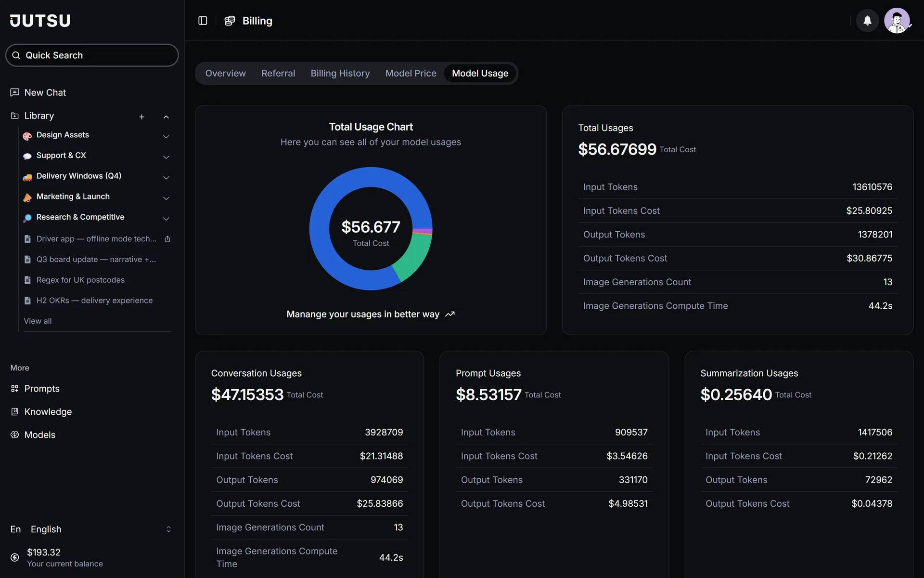Switch to the Model Price tab

[411, 73]
